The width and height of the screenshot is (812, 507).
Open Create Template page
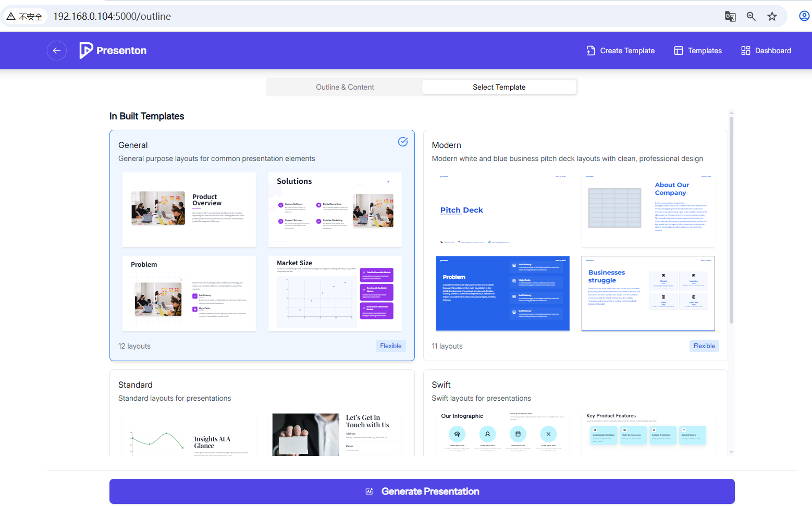(x=620, y=51)
